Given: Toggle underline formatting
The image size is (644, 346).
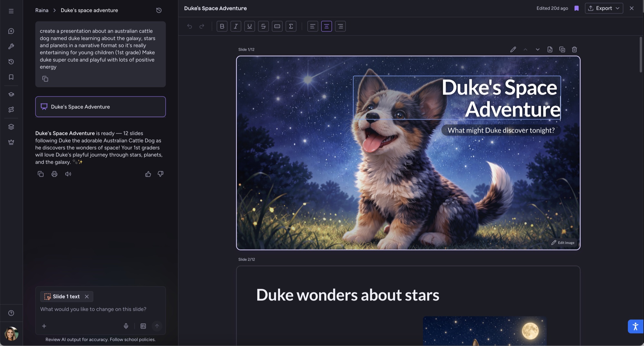Looking at the screenshot, I should (x=250, y=26).
